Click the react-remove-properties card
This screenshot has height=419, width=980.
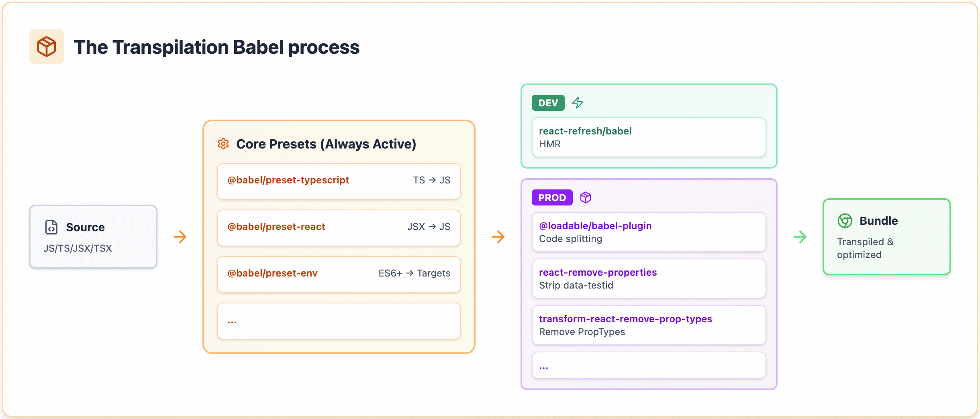649,279
